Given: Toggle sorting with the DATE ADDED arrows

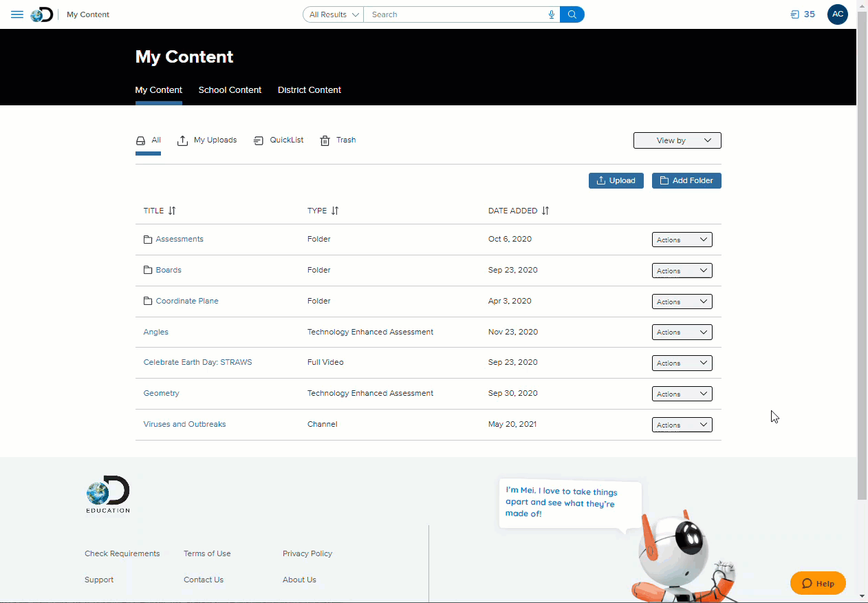Looking at the screenshot, I should tap(545, 211).
